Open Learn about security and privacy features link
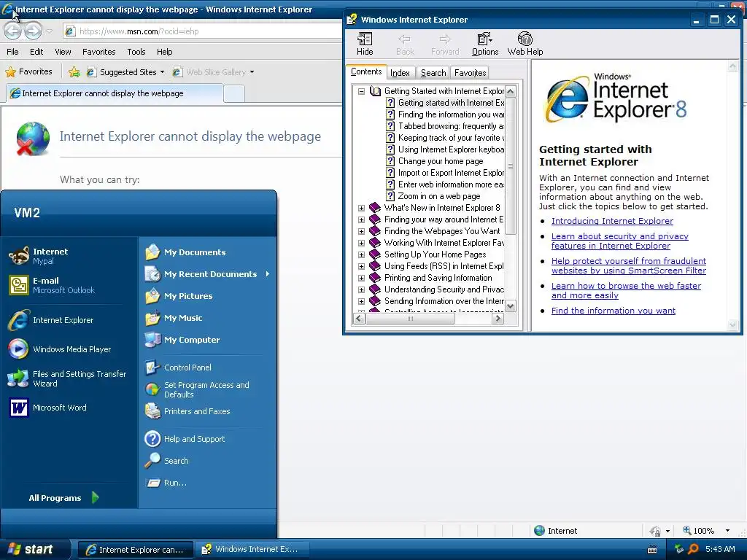The width and height of the screenshot is (747, 560). tap(620, 241)
